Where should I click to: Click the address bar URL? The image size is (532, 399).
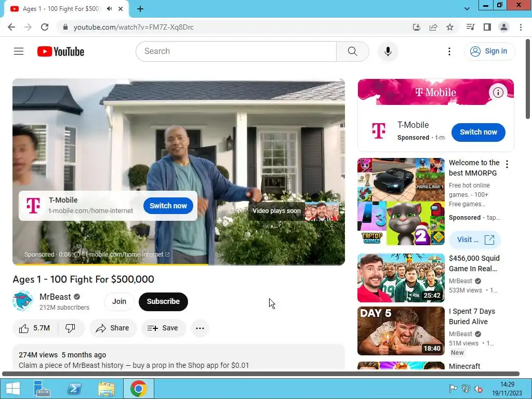pyautogui.click(x=134, y=27)
